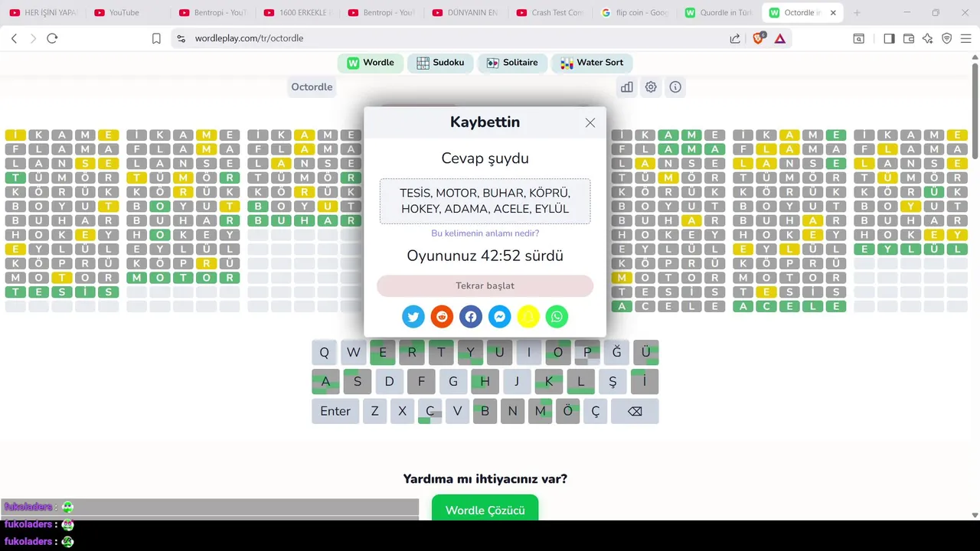The image size is (980, 551).
Task: Tap the Ç key on keyboard
Action: (x=595, y=411)
